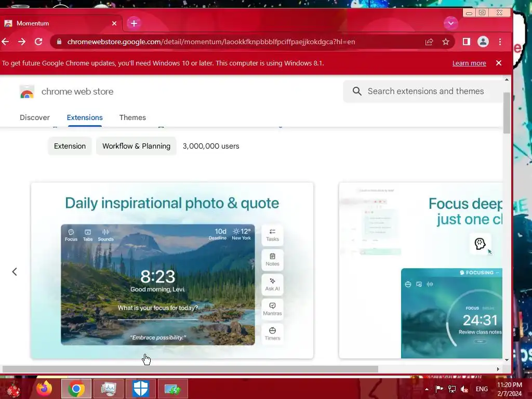Viewport: 532px width, 399px height.
Task: Reload the Momentum store page
Action: pos(38,42)
